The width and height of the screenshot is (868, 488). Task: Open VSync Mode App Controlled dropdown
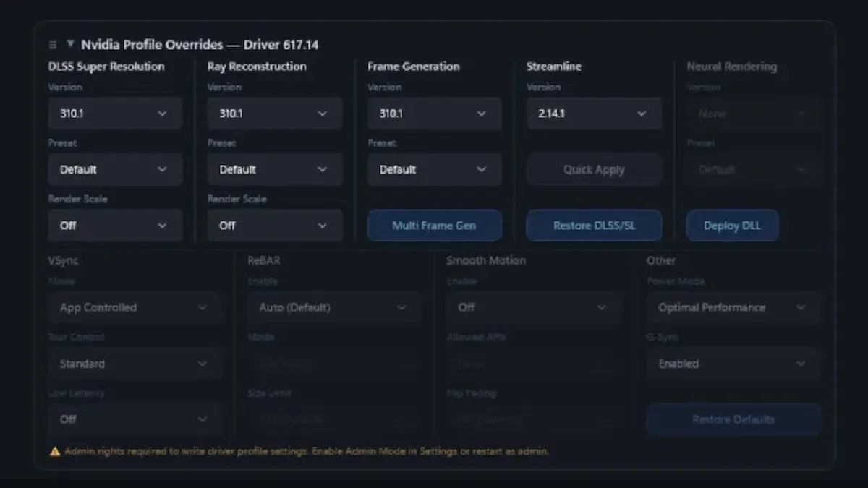pyautogui.click(x=135, y=307)
